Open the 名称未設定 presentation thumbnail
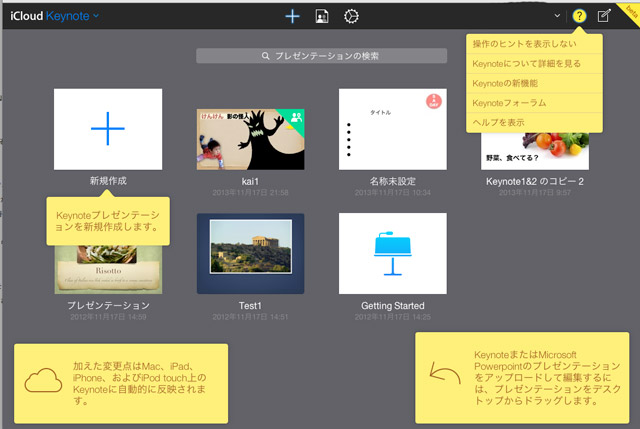 [x=393, y=129]
